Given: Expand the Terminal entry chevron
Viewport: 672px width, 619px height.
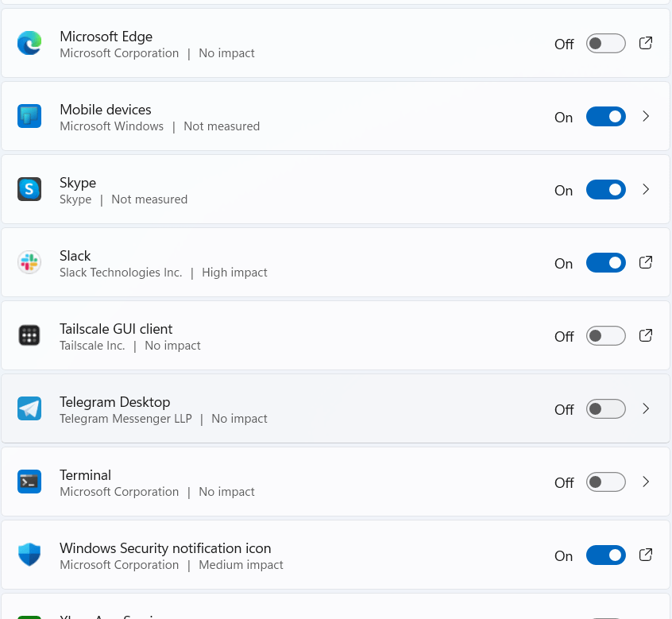Looking at the screenshot, I should (646, 482).
